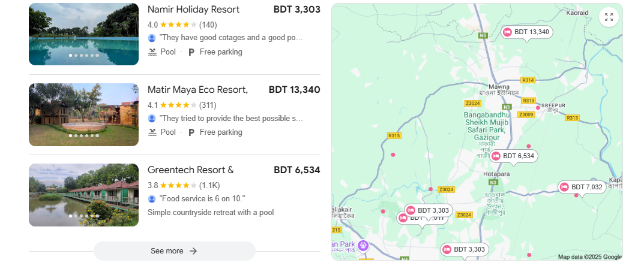The image size is (644, 269).
Task: Click the purple Nandan Park attraction icon
Action: (x=363, y=246)
